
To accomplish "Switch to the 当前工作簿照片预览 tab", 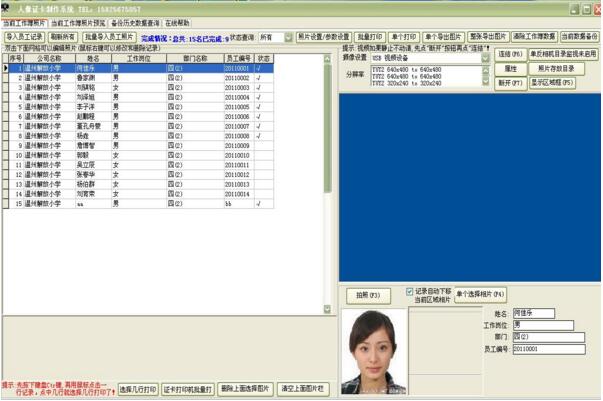I will pyautogui.click(x=78, y=22).
